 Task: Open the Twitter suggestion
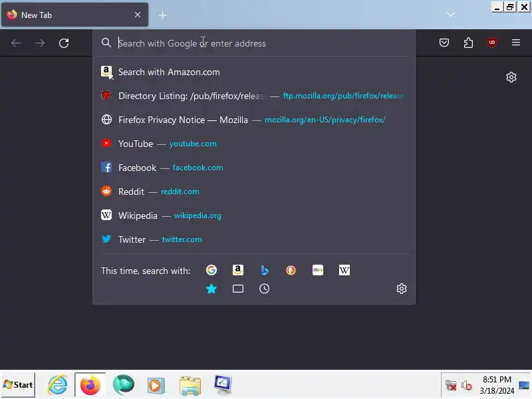click(254, 239)
